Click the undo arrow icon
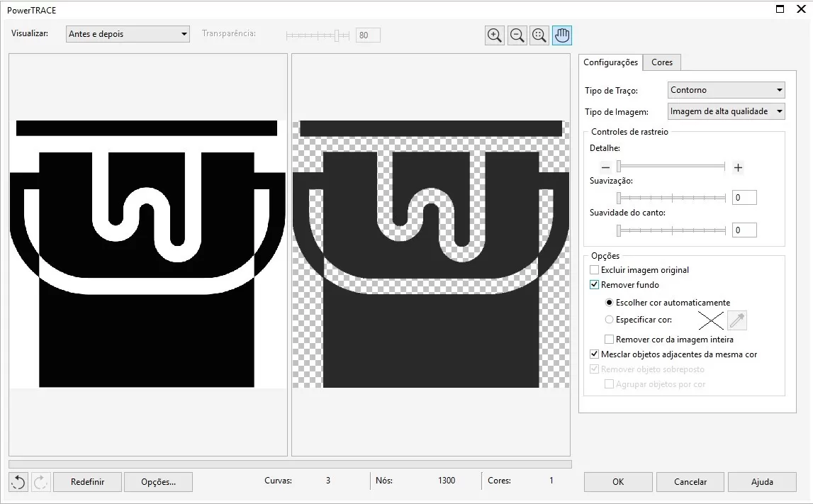Viewport: 813px width, 504px height. pos(18,482)
